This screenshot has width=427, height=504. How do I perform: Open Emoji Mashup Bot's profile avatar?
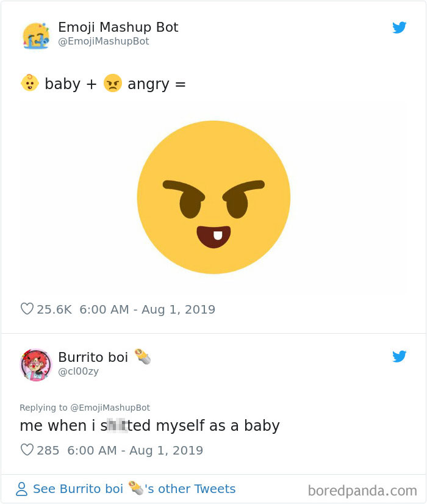click(x=36, y=34)
